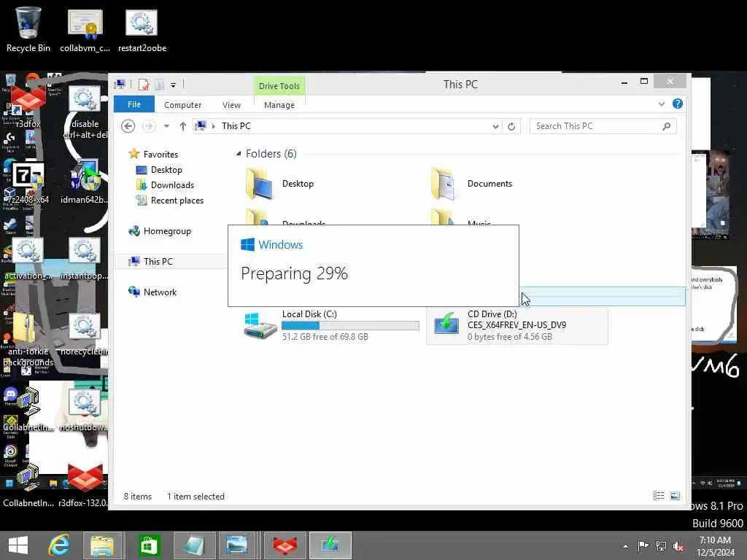Open the View ribbon tab

(231, 105)
